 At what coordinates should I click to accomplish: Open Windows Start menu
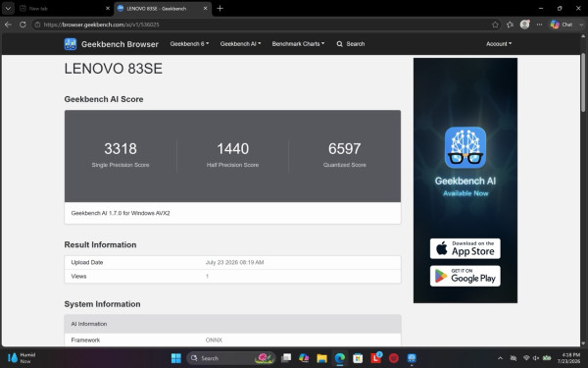point(175,358)
